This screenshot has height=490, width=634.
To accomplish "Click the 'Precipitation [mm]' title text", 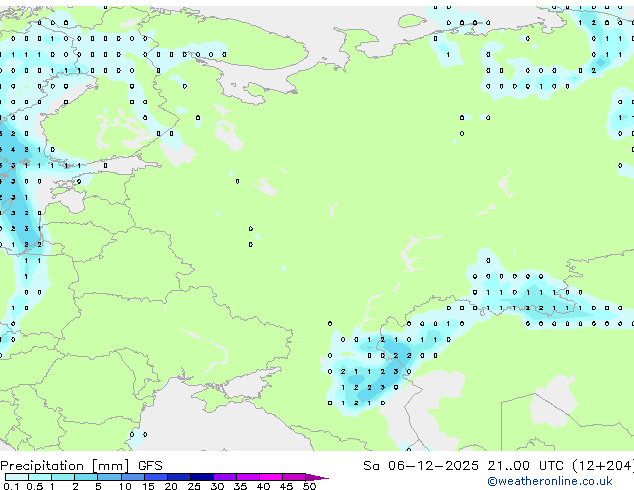I will pyautogui.click(x=65, y=466).
